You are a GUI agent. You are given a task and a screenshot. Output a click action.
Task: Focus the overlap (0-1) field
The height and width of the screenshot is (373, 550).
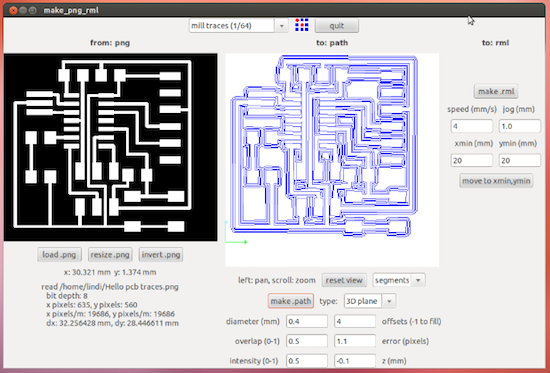[x=307, y=341]
